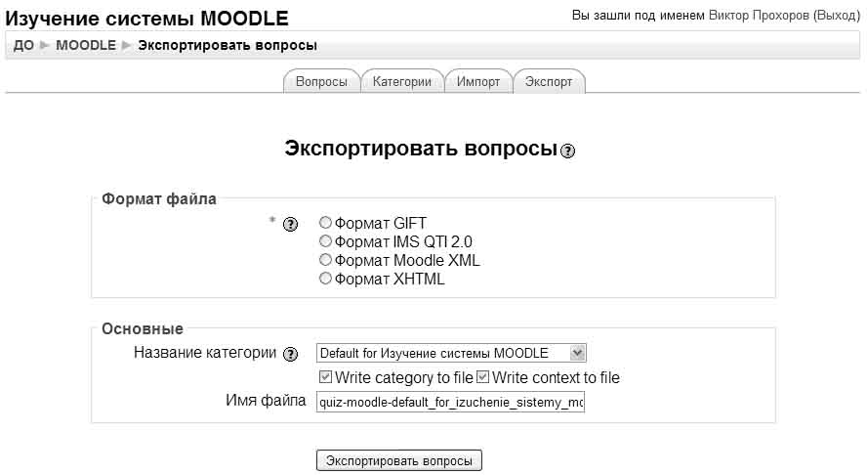Image resolution: width=868 pixels, height=475 pixels.
Task: Open help icon for file format options
Action: [x=289, y=225]
